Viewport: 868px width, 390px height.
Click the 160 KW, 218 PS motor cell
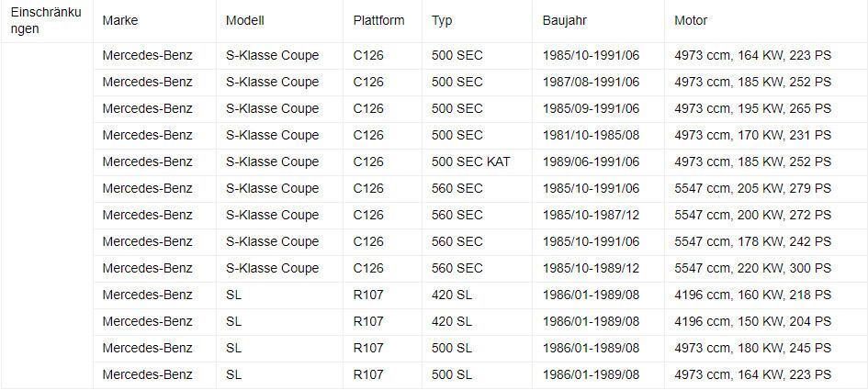click(x=752, y=295)
